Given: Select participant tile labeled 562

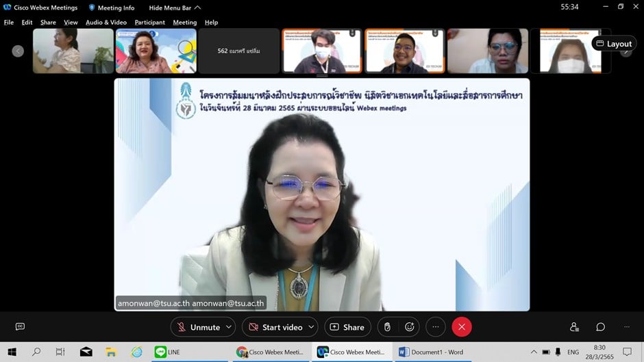Looking at the screenshot, I should [239, 51].
